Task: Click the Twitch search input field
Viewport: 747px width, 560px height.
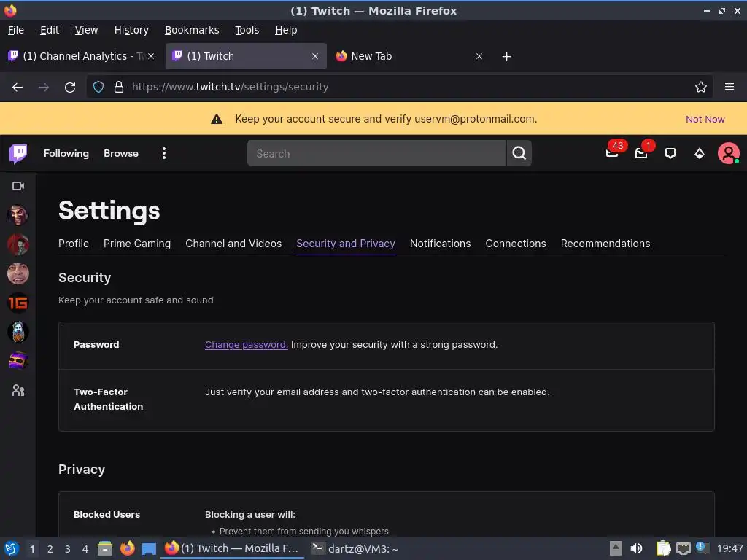Action: (376, 153)
